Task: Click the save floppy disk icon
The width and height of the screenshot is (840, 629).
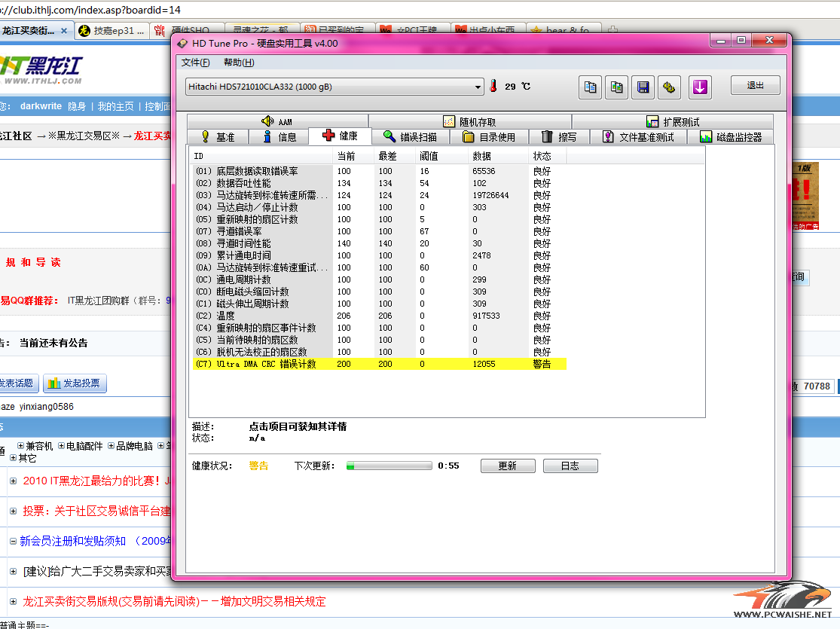Action: (x=643, y=87)
